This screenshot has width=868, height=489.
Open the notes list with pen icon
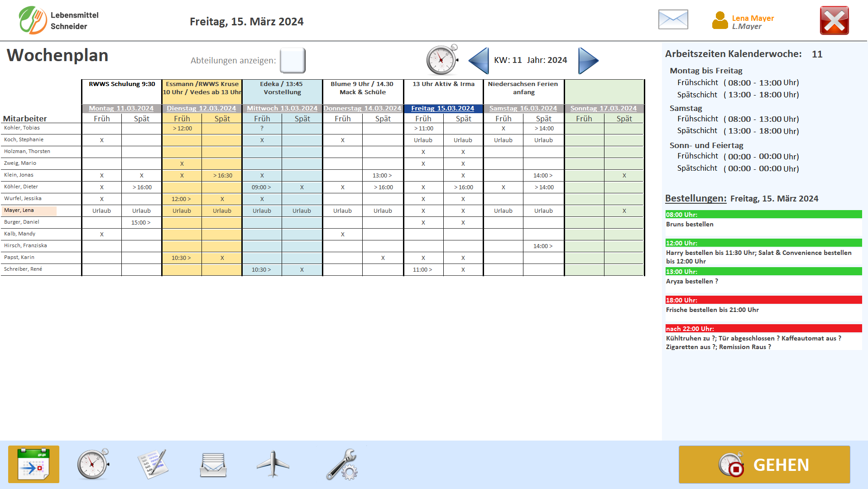coord(153,464)
